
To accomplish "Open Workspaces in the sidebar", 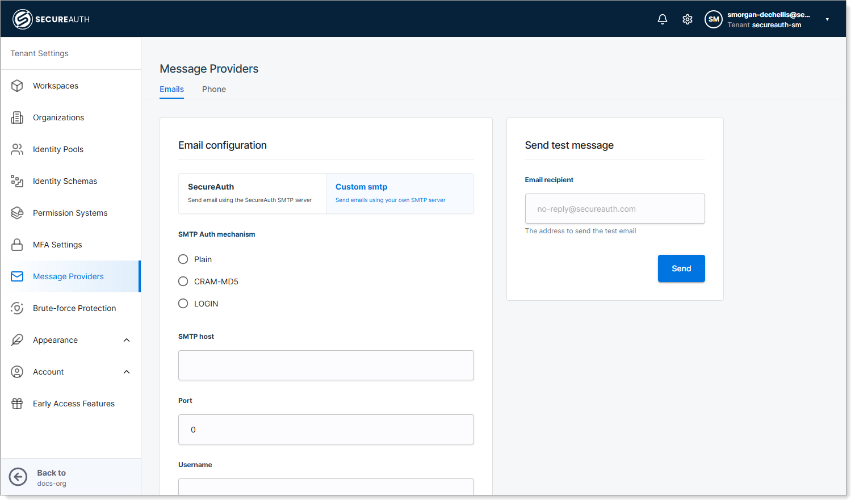I will (70, 86).
